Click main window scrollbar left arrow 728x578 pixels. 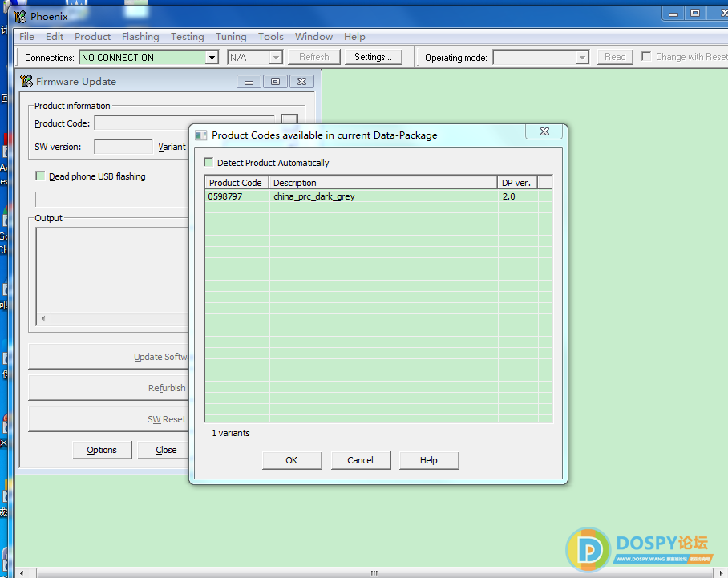click(x=22, y=573)
